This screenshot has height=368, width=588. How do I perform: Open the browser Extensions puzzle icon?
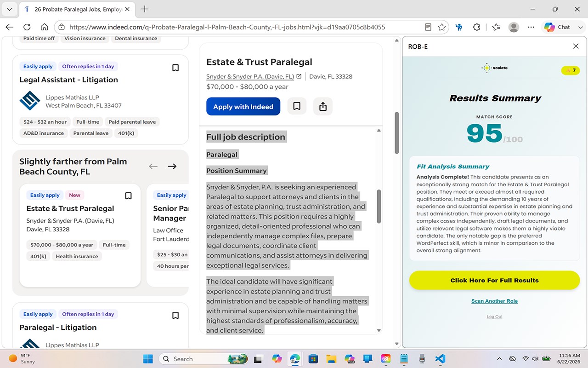coord(477,27)
